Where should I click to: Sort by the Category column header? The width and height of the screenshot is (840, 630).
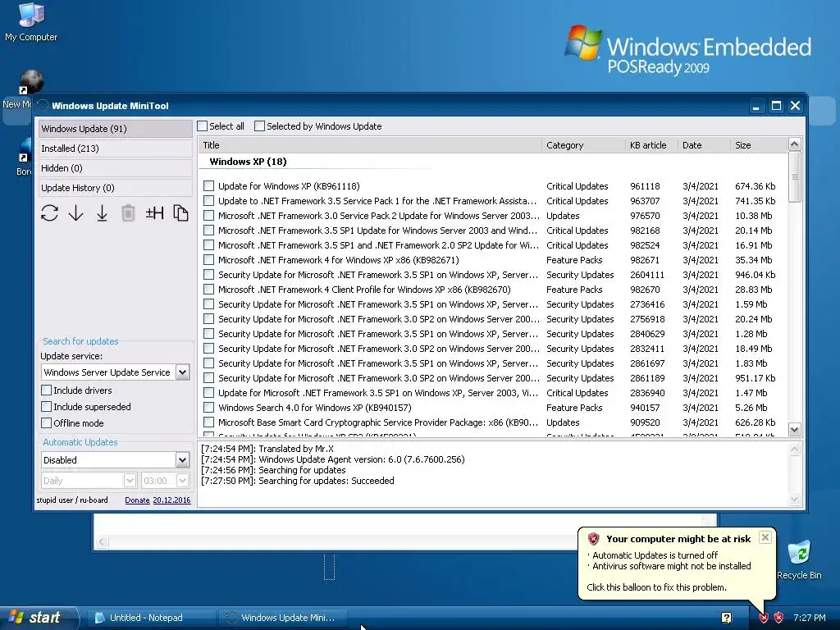click(583, 145)
